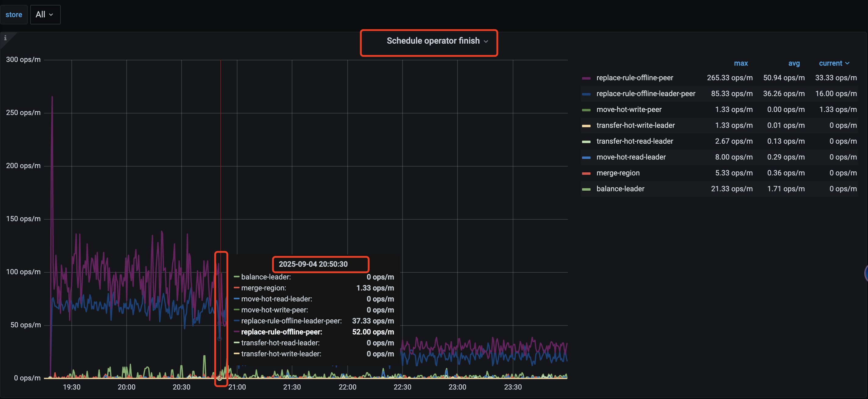This screenshot has width=868, height=399.
Task: Click yellow swatch of transfer-hot-write-leader
Action: [586, 126]
